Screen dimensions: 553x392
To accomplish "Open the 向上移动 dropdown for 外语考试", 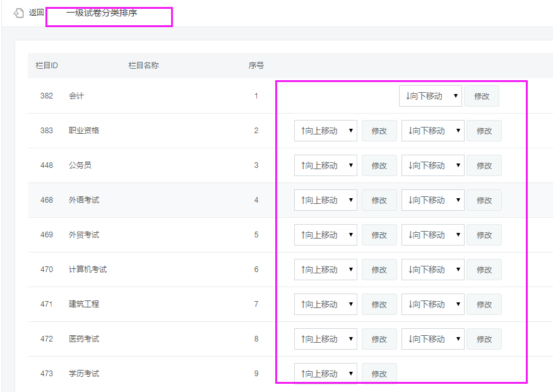I will click(x=325, y=200).
